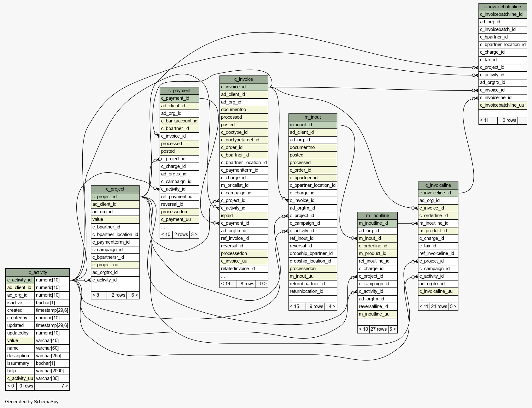Click dropship_bpartner_id in m_inout table

[313, 253]
